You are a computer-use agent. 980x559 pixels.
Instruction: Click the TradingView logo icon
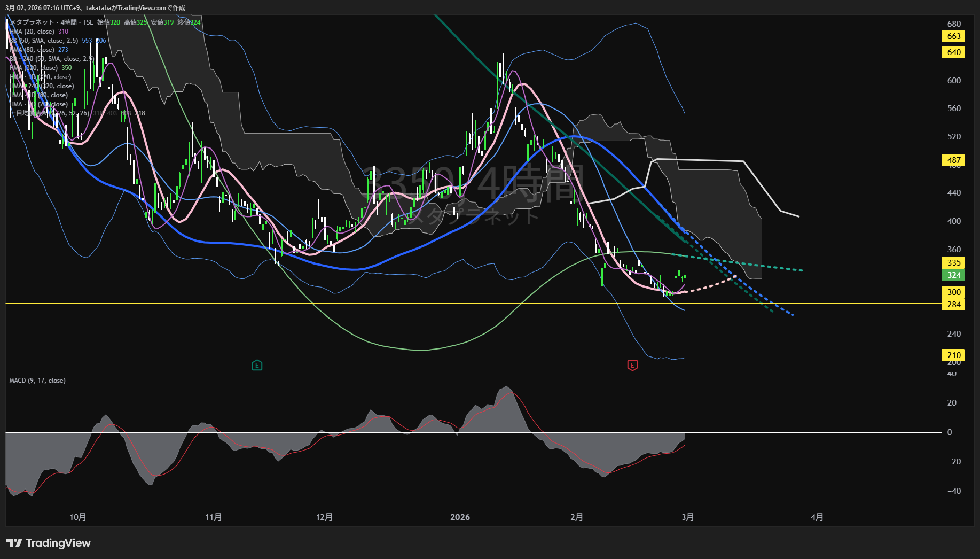pyautogui.click(x=14, y=543)
